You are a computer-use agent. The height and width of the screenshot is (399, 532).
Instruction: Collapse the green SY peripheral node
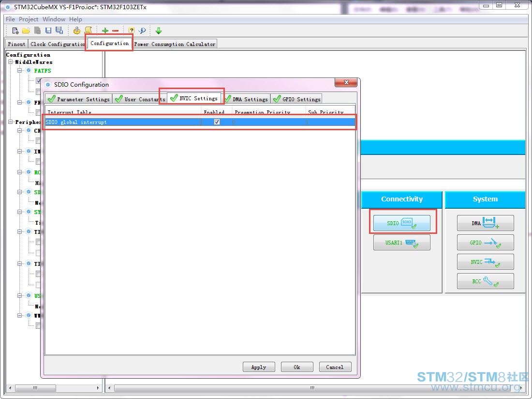(x=20, y=212)
